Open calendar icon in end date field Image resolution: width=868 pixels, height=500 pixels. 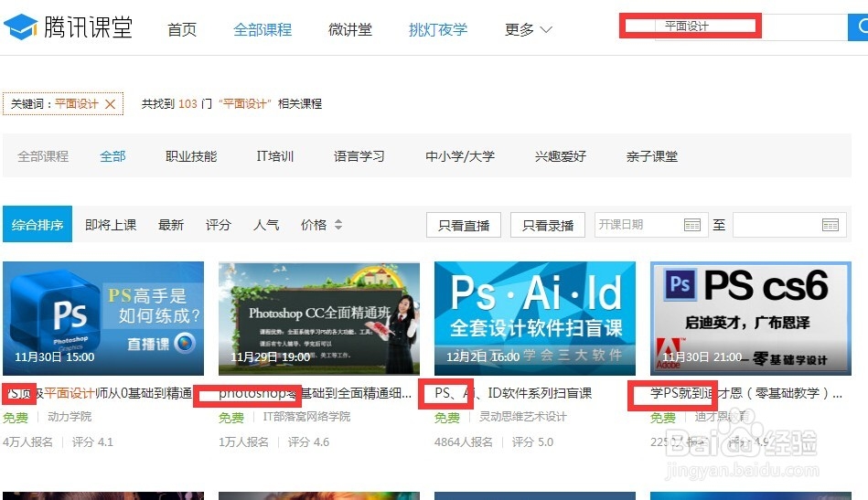830,225
